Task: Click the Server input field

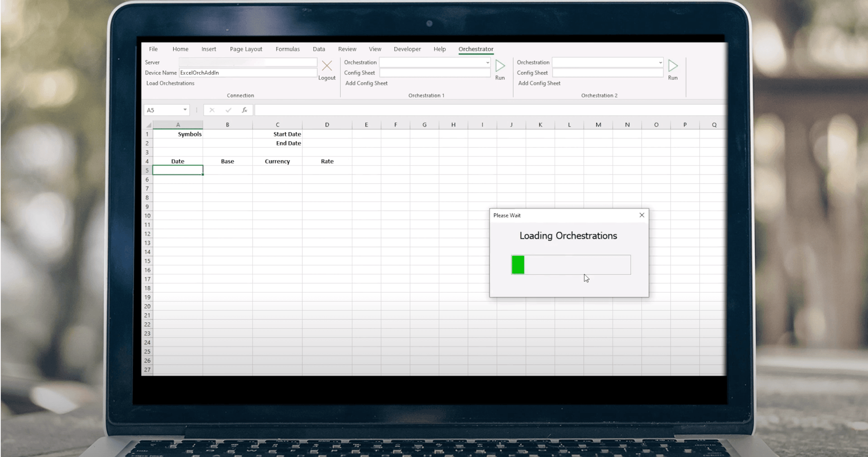Action: [248, 62]
